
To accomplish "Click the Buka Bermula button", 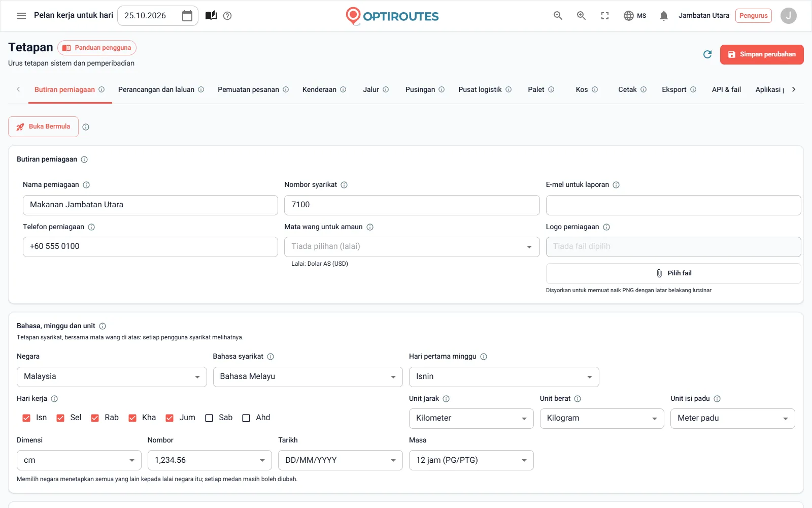I will click(x=43, y=127).
